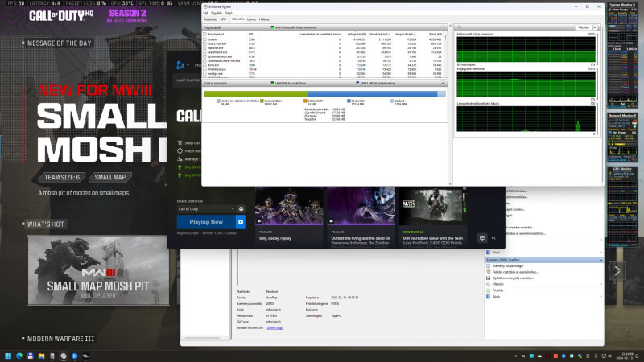Open Network Monitor II gadget header
Screen dimensions: 644x362
622,116
